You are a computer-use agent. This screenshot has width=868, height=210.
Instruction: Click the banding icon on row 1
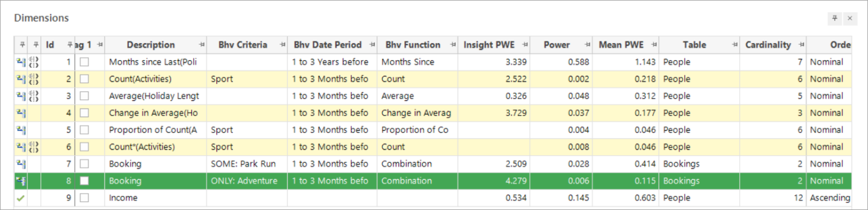[x=34, y=62]
